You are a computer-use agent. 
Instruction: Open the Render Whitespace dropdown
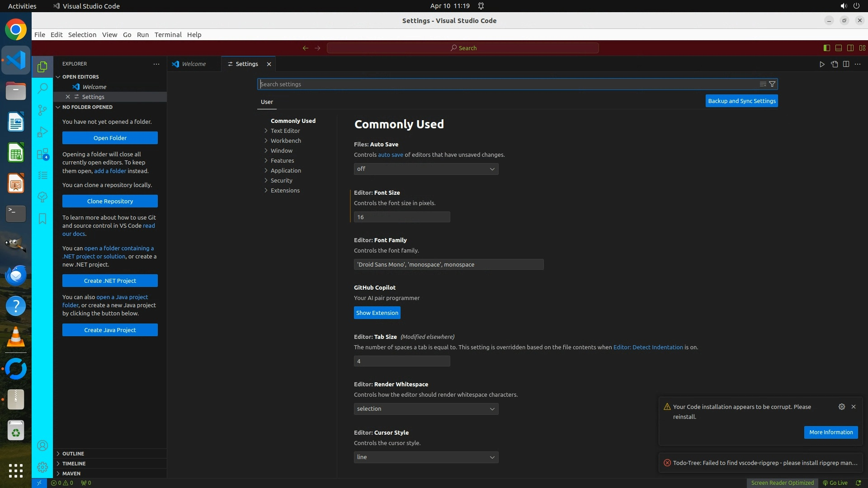click(426, 409)
